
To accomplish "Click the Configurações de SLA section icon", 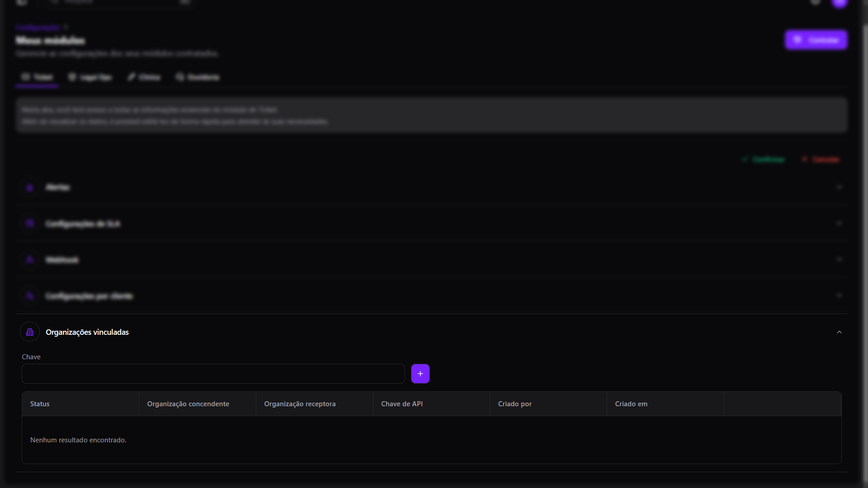I will click(x=30, y=224).
